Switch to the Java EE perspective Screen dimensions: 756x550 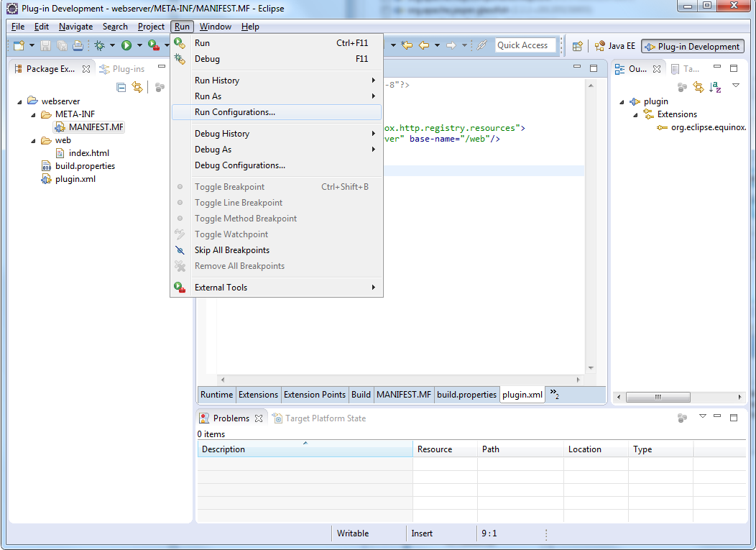click(615, 46)
